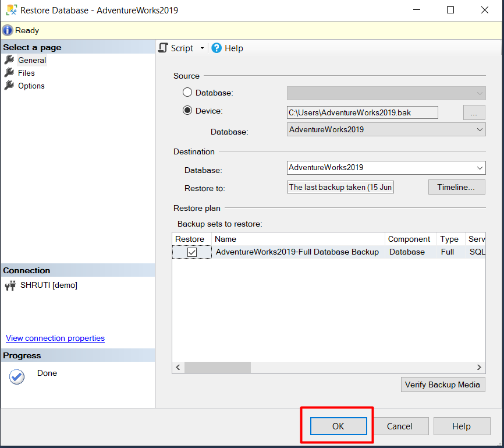504x448 pixels.
Task: Select the AdventureWorks2019-Full Database Backup row name
Action: coord(297,252)
